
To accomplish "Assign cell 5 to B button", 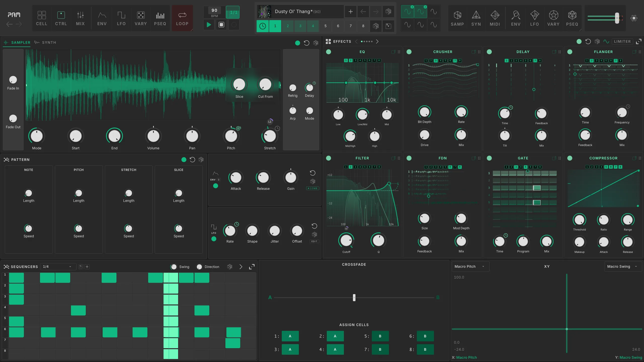I will pos(380,336).
